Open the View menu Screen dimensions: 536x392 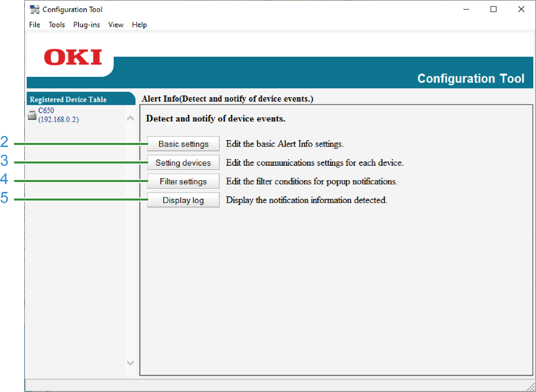point(116,25)
